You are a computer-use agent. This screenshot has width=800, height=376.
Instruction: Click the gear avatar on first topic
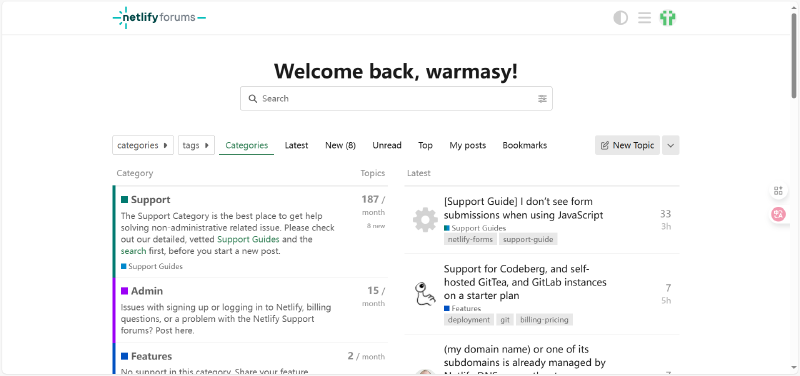(426, 220)
